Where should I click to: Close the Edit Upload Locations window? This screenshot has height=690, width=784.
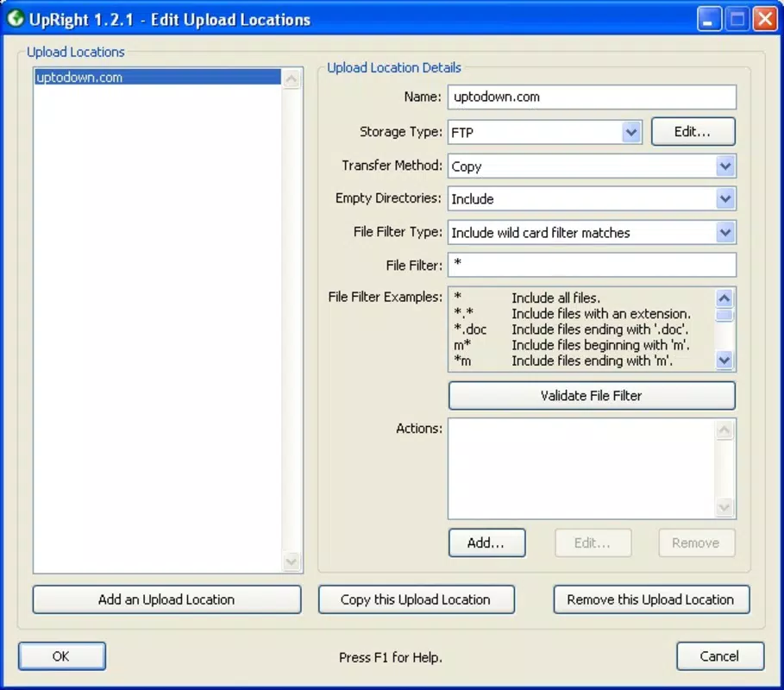pos(765,19)
